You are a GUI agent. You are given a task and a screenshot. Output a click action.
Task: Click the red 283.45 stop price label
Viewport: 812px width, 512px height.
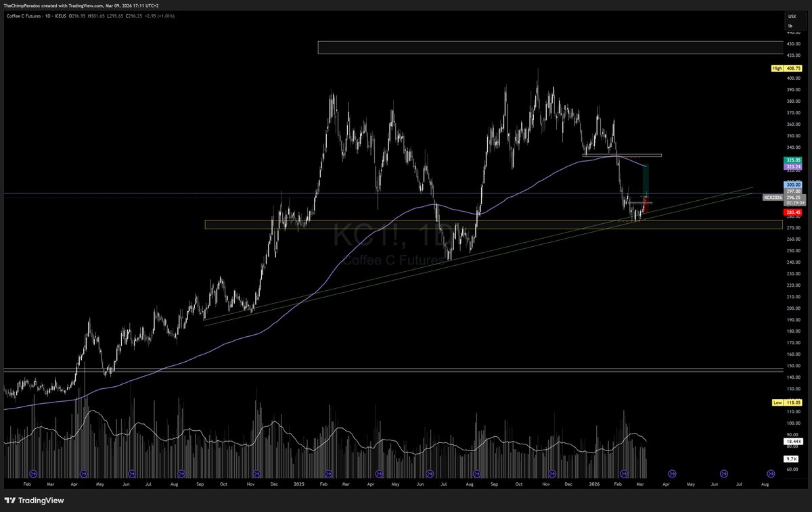coord(792,212)
